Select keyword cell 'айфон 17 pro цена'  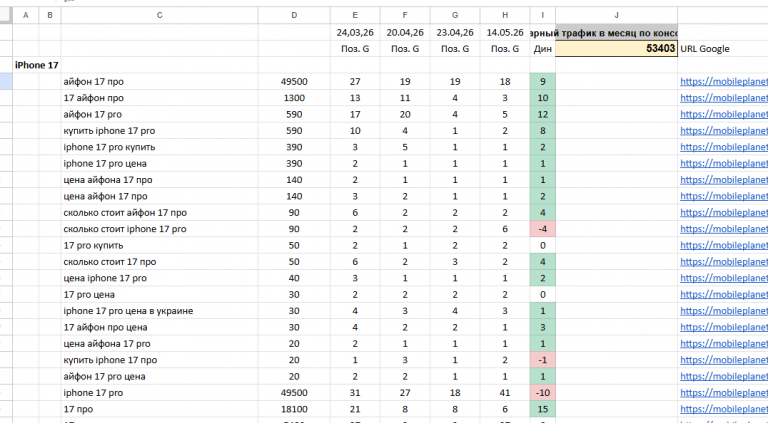pos(160,376)
